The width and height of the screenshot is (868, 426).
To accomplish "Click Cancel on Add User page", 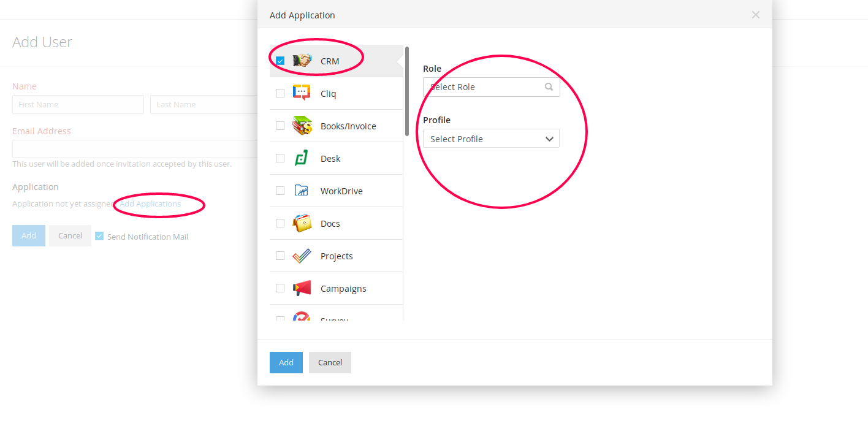I will (70, 235).
